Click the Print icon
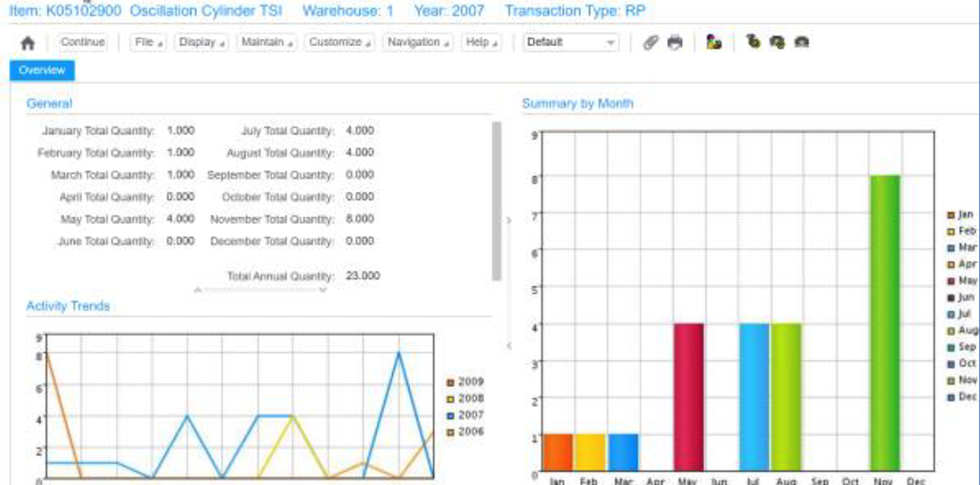The width and height of the screenshot is (980, 485). (674, 41)
